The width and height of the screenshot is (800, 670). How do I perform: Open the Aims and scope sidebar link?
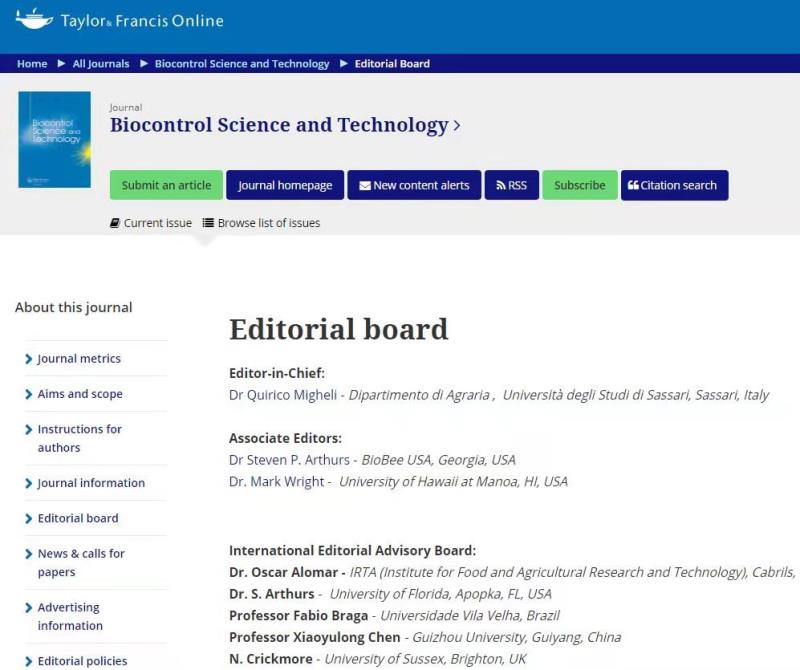(80, 394)
